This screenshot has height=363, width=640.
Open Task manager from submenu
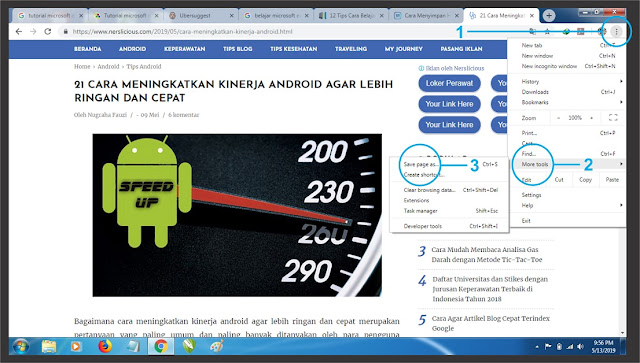[450, 211]
